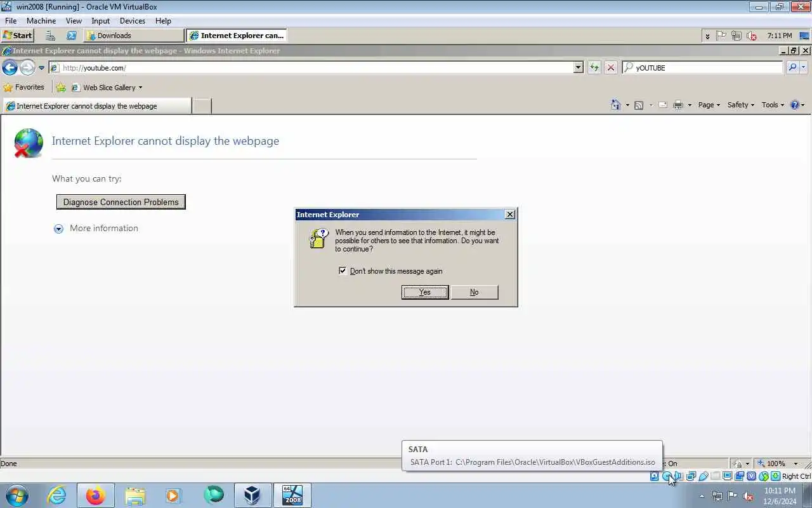The image size is (812, 508).
Task: Click Yes in Internet Explorer dialog
Action: coord(425,292)
